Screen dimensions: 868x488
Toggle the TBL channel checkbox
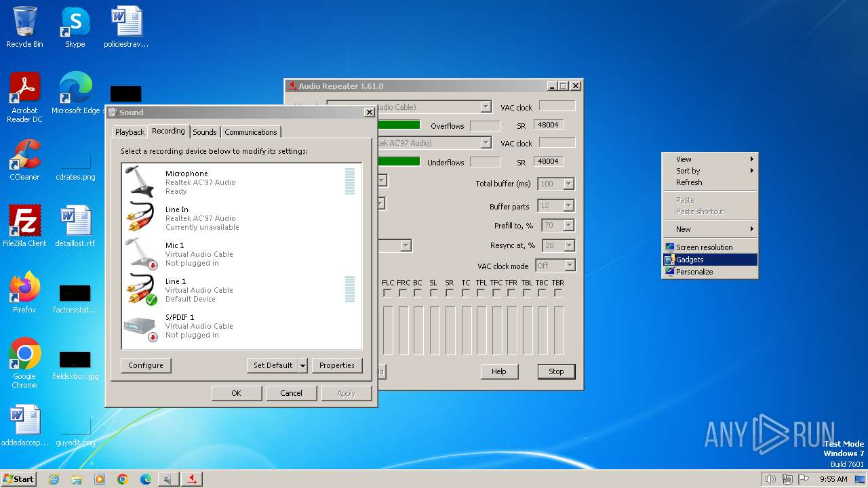(527, 293)
